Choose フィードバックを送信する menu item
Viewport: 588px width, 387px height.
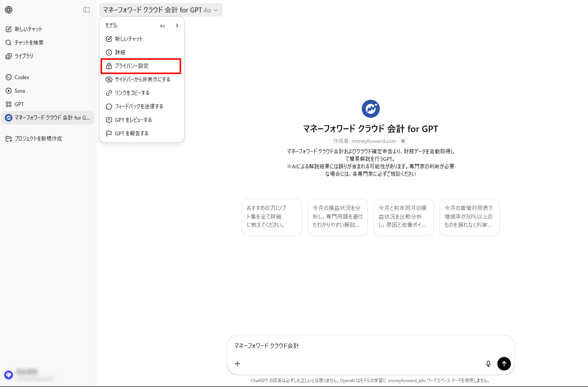click(142, 106)
